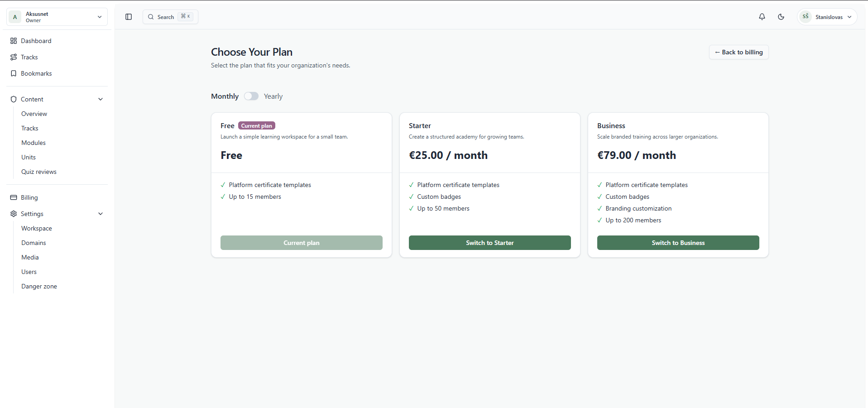Click the €79.00 / month price

(637, 155)
